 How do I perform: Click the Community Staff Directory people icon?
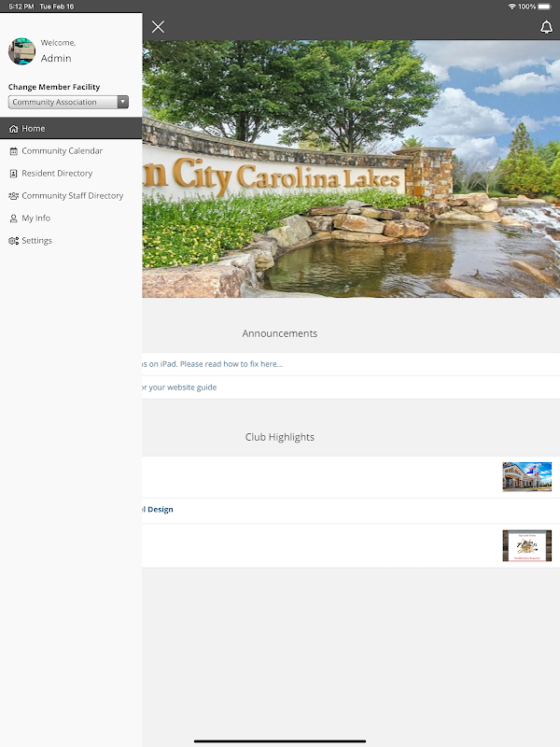coord(14,196)
